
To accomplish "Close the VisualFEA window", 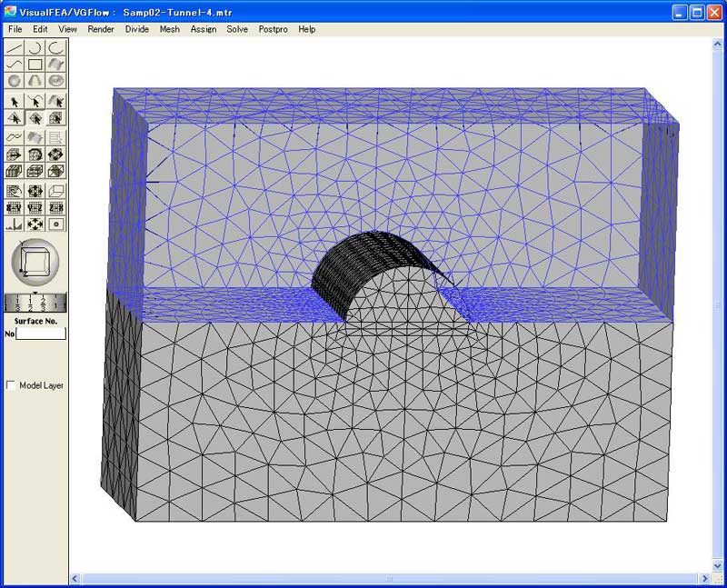I will [714, 13].
